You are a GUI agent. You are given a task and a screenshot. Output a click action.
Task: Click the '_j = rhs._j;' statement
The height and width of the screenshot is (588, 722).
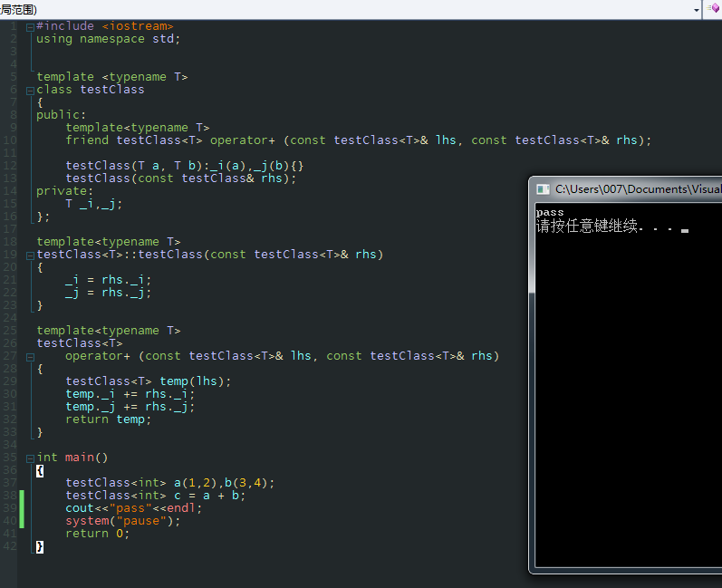point(108,293)
